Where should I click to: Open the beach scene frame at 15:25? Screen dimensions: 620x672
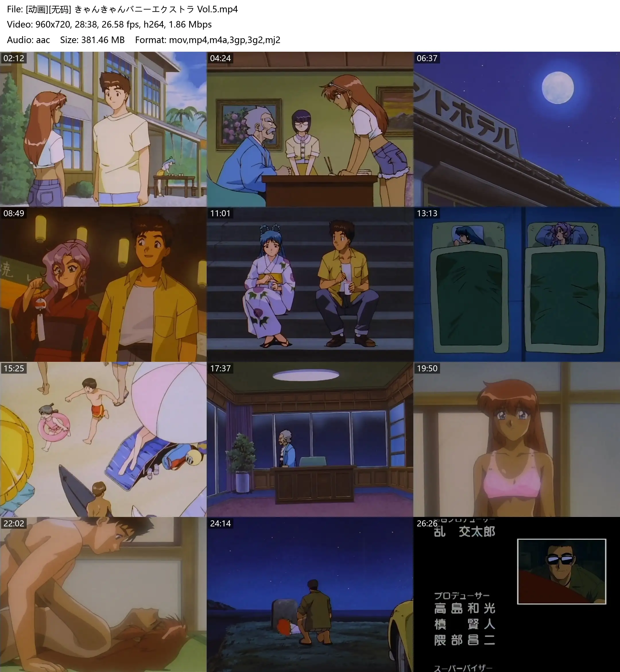coord(103,439)
